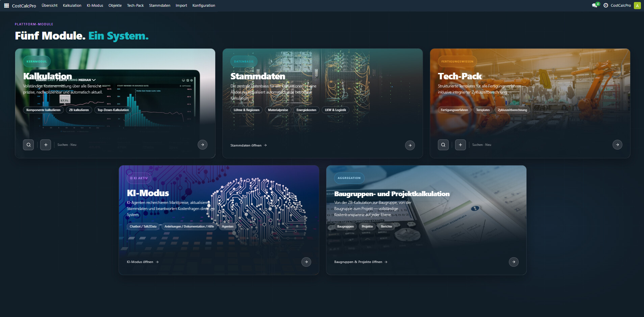Select 'Projekte' chip in Baugruppen card
The width and height of the screenshot is (644, 317).
click(367, 227)
